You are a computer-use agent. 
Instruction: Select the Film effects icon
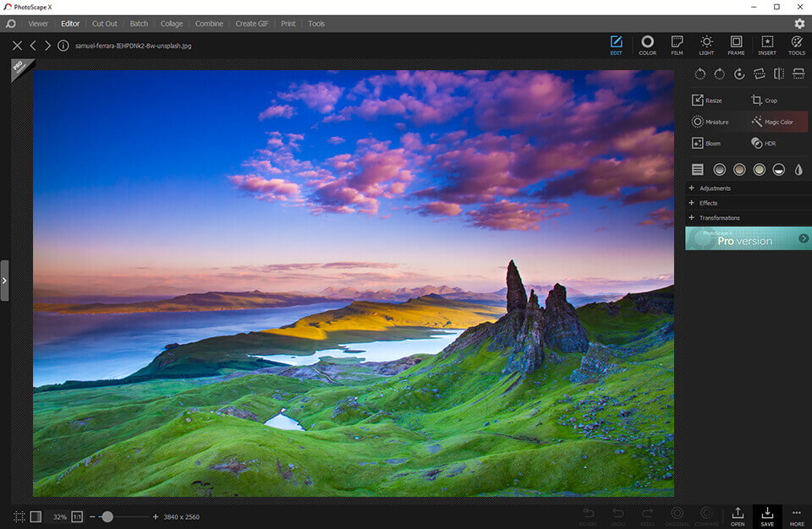point(677,45)
